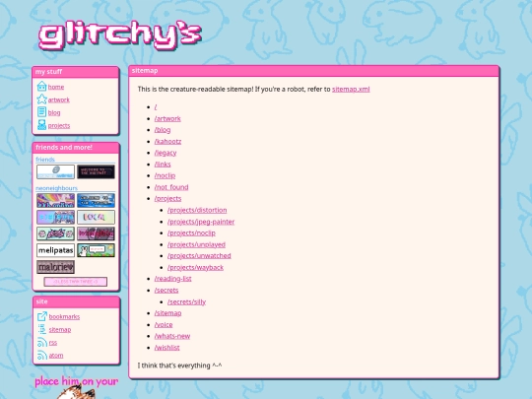The height and width of the screenshot is (399, 532).
Task: Open the /links link
Action: tap(163, 165)
